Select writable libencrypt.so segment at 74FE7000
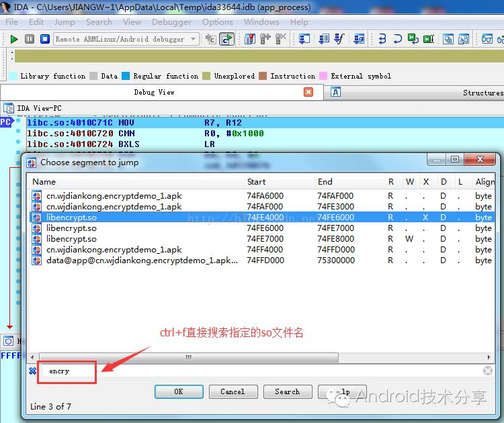Viewport: 504px width, 423px height. point(262,238)
